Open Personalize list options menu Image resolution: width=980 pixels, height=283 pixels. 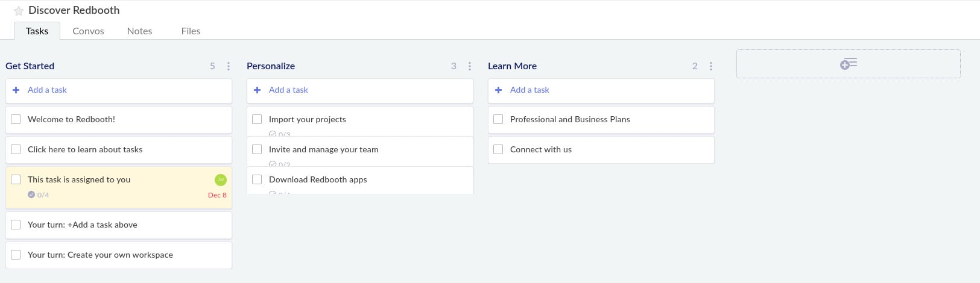[470, 66]
